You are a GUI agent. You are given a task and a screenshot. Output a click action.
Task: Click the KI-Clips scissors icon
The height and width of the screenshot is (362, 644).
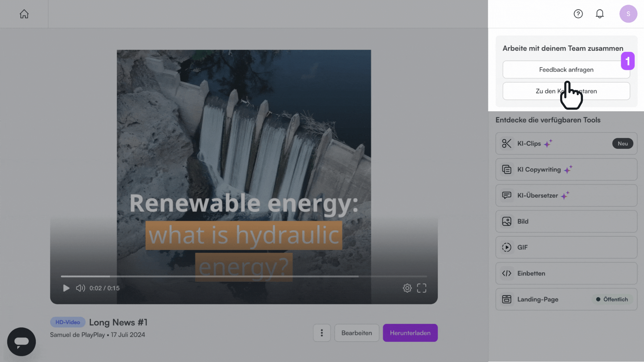[x=506, y=143]
